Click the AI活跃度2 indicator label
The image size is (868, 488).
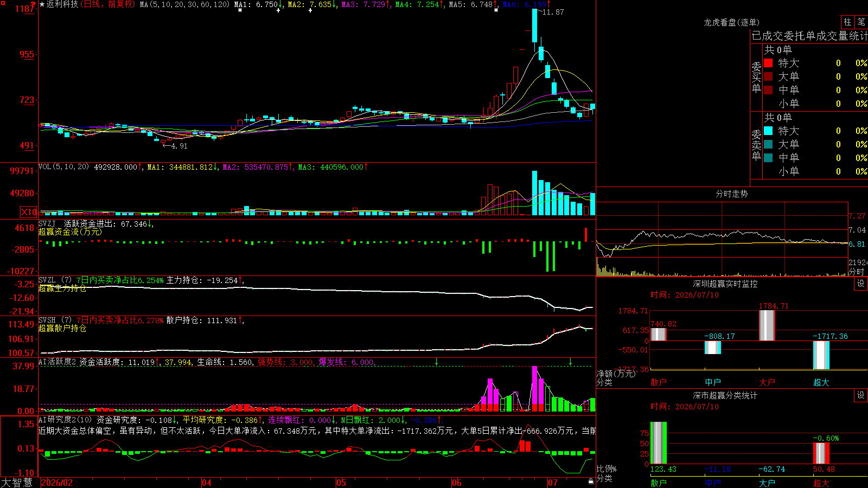click(x=58, y=362)
